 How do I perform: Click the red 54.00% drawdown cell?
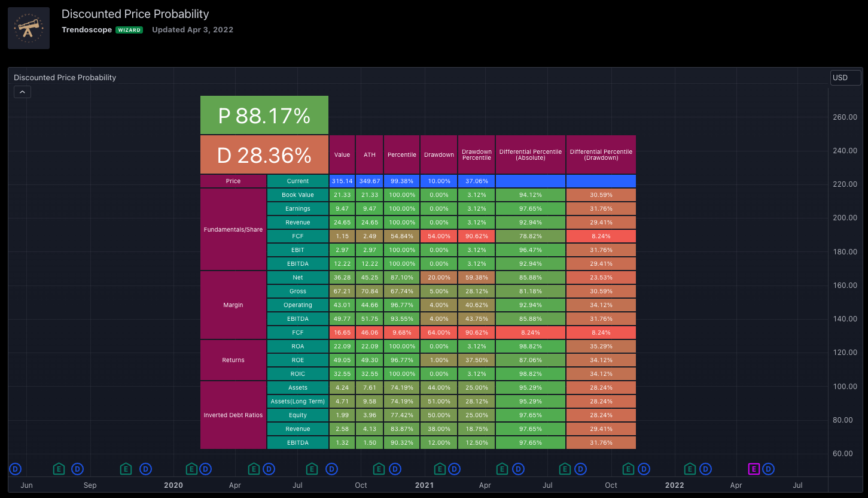click(439, 236)
